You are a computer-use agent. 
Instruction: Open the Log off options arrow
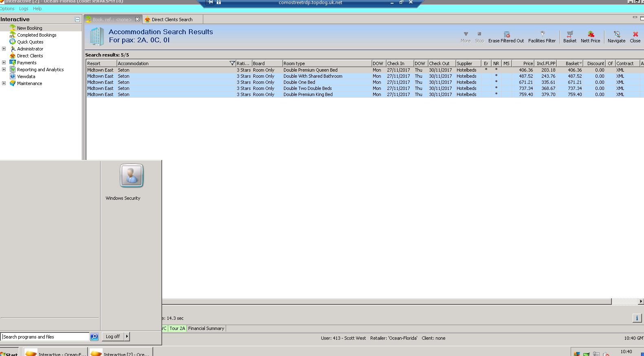click(x=127, y=336)
